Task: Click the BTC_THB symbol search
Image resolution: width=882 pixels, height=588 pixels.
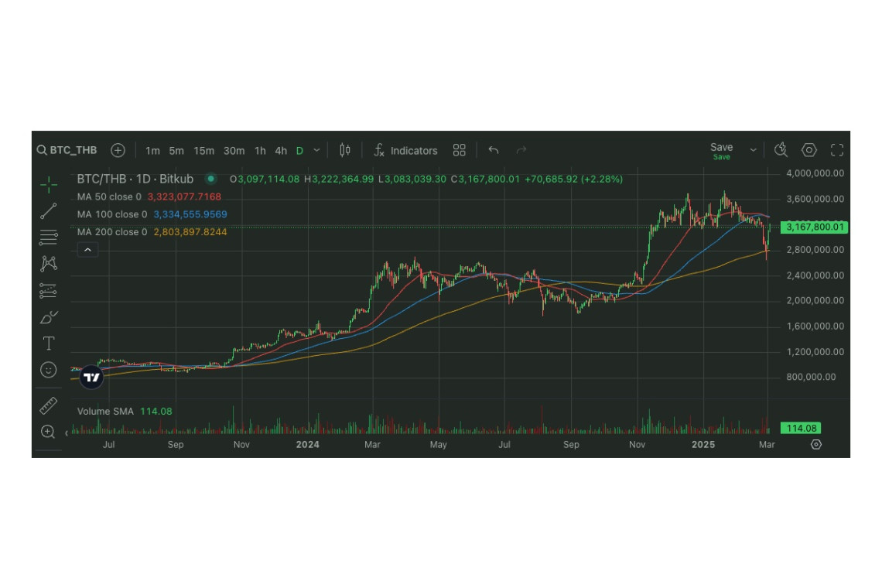Action: (x=67, y=150)
